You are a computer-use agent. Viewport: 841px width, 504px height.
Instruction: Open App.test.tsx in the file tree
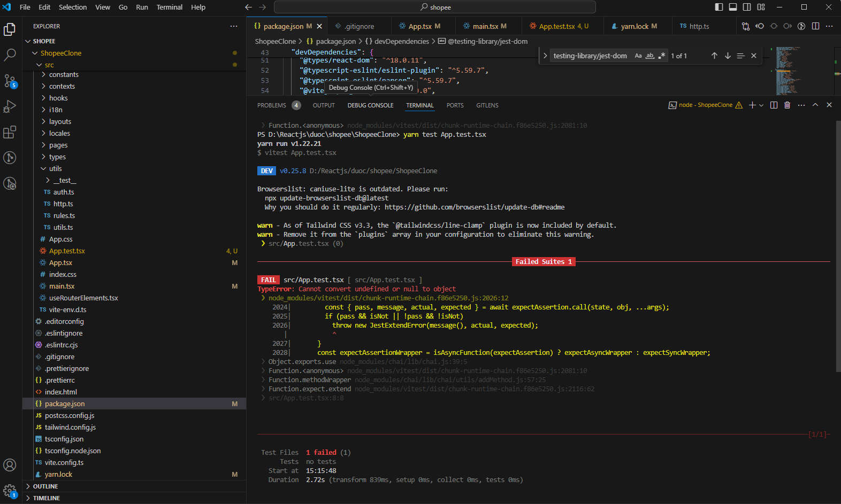pos(67,251)
